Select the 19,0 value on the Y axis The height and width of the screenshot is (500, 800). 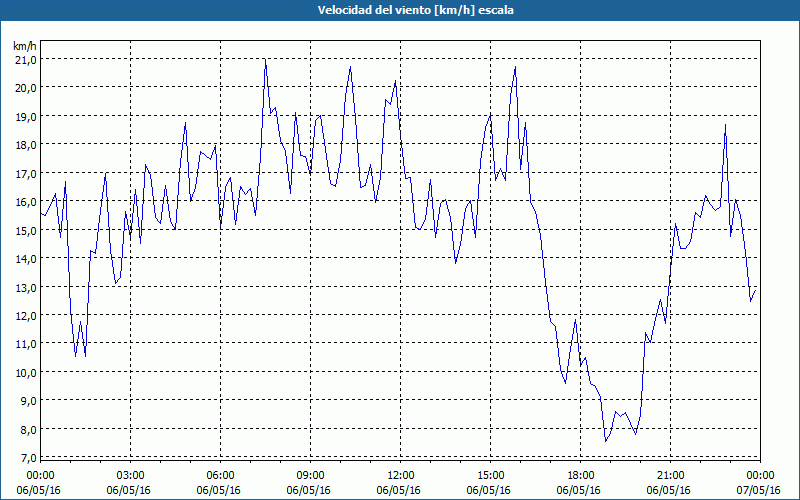26,117
